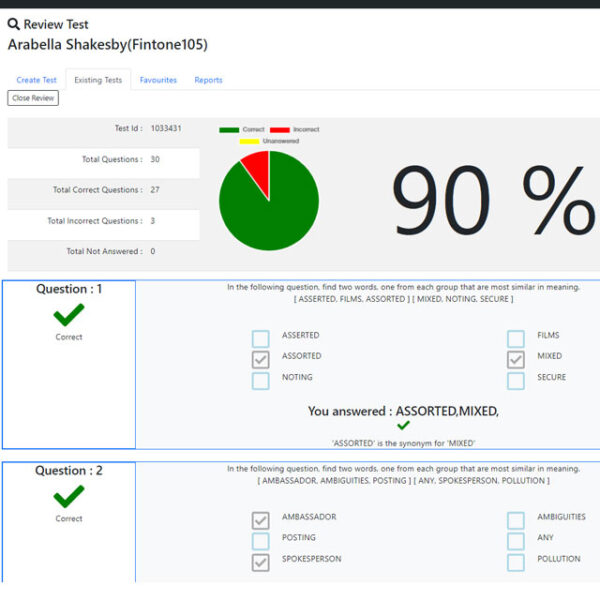Open the Create Test tab

point(36,80)
